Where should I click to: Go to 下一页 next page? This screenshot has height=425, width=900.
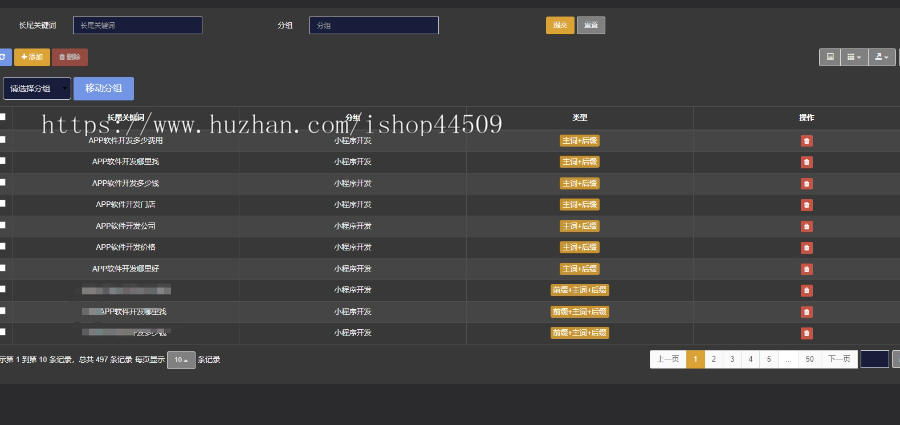tap(839, 359)
